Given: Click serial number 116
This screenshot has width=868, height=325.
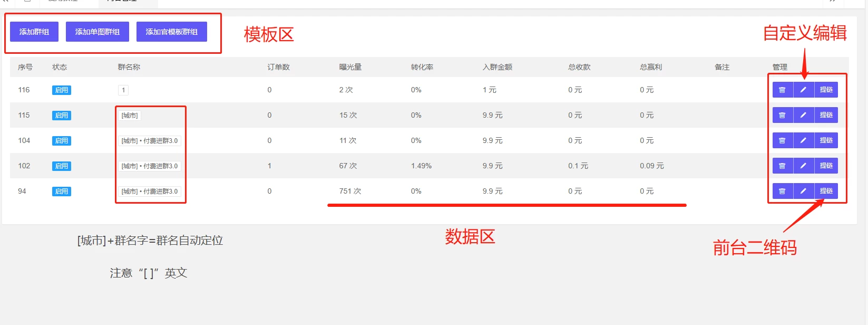Looking at the screenshot, I should [x=24, y=90].
